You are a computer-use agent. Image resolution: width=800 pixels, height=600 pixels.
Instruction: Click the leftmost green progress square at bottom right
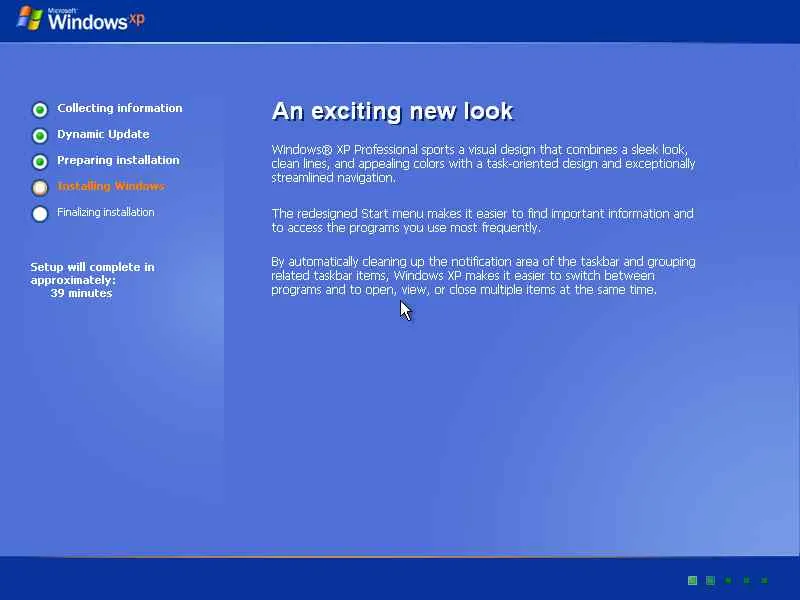(692, 580)
